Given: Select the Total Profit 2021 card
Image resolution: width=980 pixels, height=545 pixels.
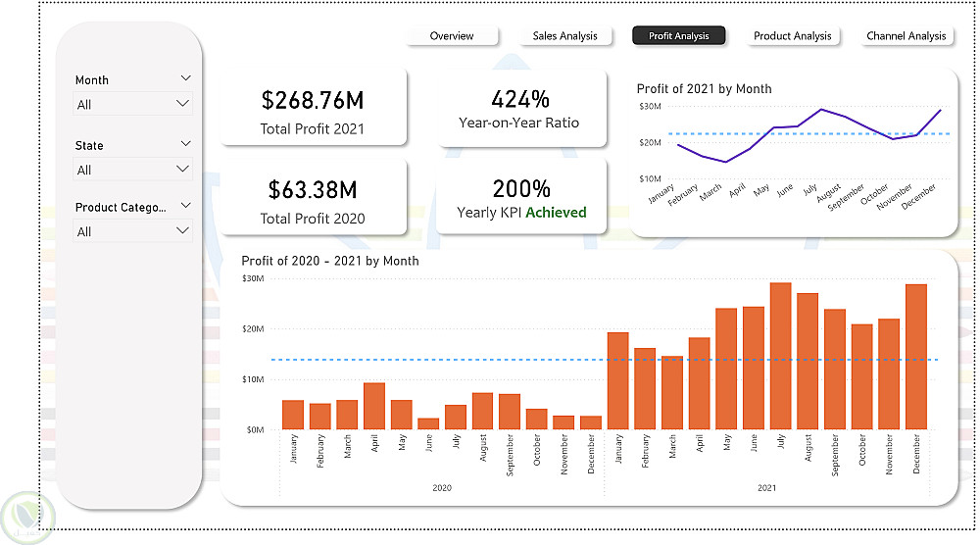Looking at the screenshot, I should [314, 108].
